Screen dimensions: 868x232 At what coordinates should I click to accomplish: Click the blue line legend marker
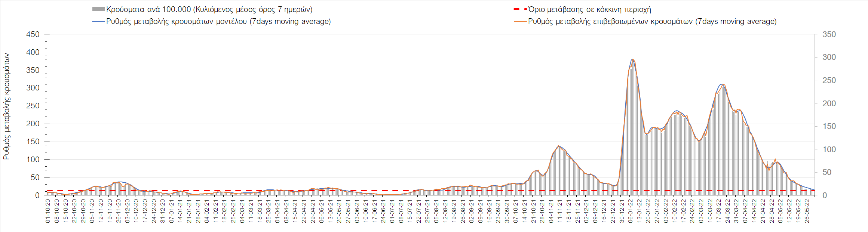click(x=98, y=21)
